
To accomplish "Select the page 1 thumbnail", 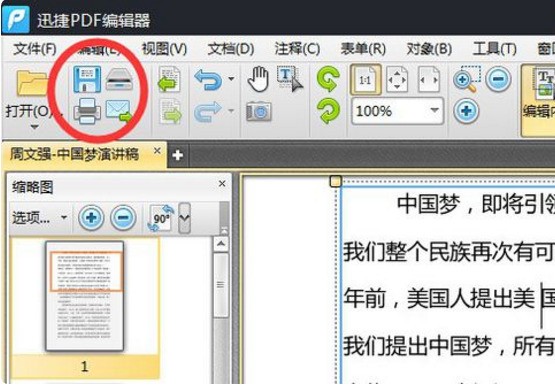I will (85, 296).
